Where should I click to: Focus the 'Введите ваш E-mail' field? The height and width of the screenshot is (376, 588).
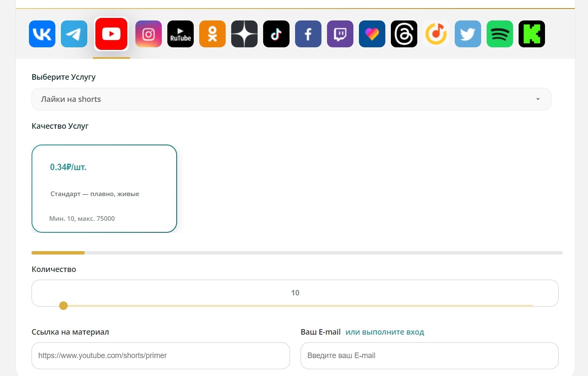point(430,356)
